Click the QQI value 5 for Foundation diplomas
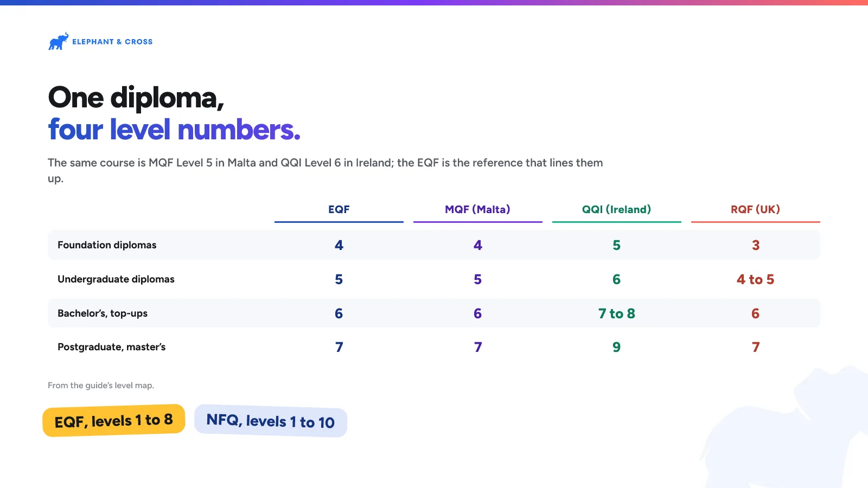The width and height of the screenshot is (868, 488). point(617,245)
